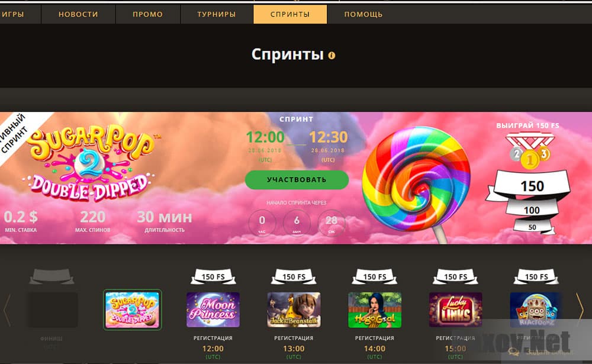Select the Sugar Pop 2 sprint thumbnail
This screenshot has height=364, width=592.
tap(133, 310)
